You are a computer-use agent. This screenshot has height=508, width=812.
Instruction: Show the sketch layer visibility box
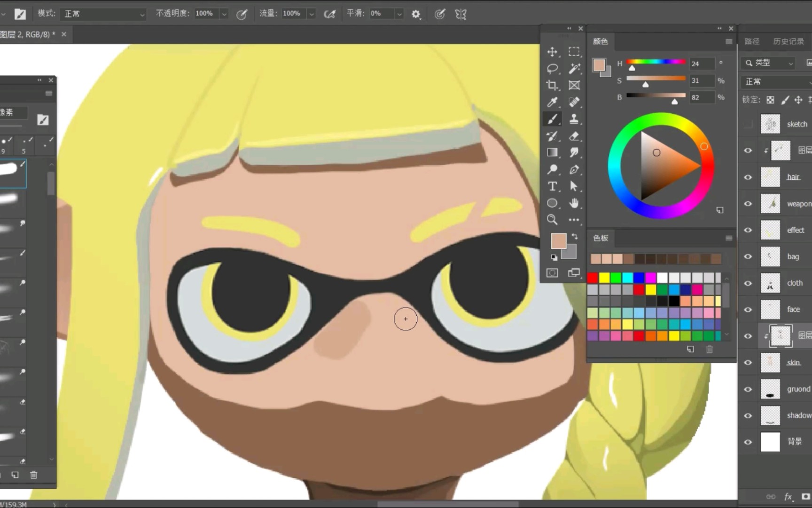point(748,124)
